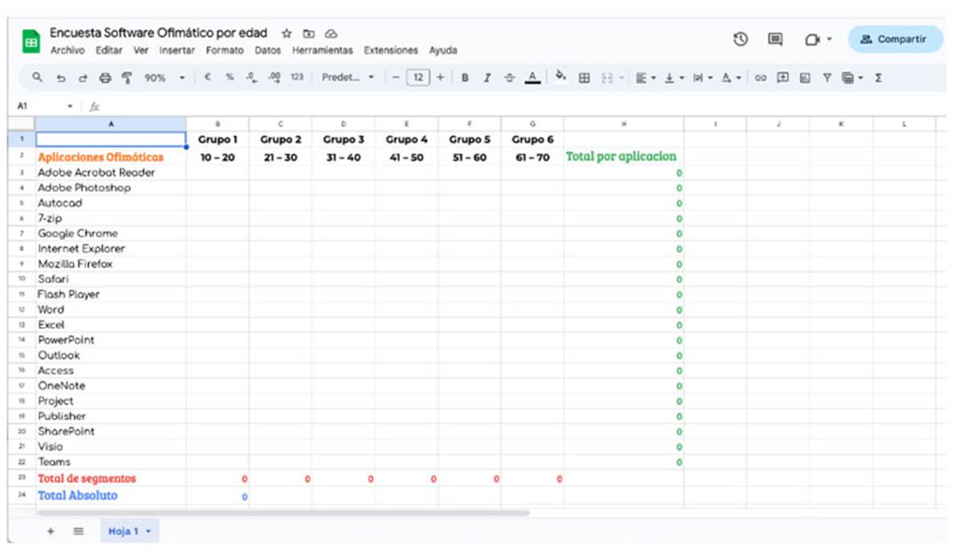Viewport: 970px width, 560px height.
Task: Click the insert link icon
Action: 760,78
